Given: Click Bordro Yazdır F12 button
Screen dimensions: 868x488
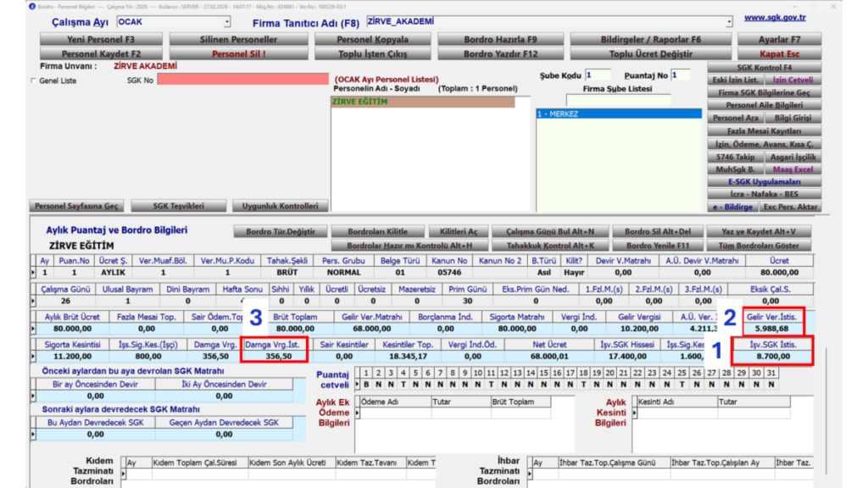Looking at the screenshot, I should (500, 53).
